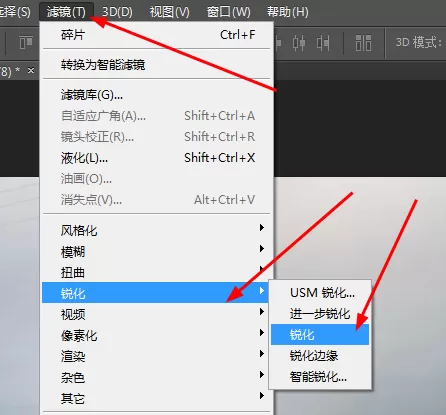Viewport: 446px width, 415px height.
Task: Apply last filter 碎片
Action: pyautogui.click(x=157, y=35)
